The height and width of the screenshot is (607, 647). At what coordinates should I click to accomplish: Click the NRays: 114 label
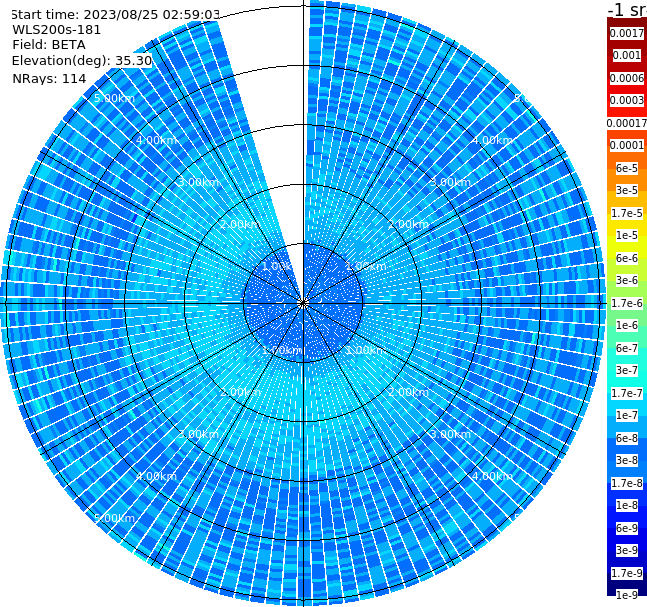pos(49,78)
